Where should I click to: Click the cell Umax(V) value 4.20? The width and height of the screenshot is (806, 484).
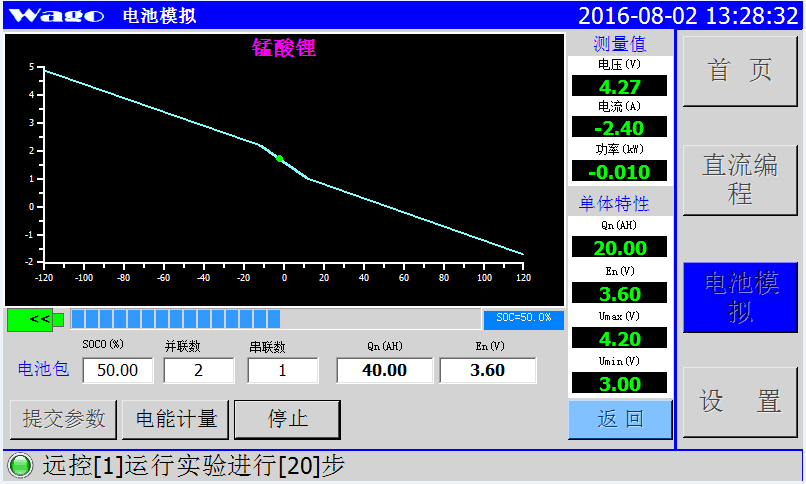pyautogui.click(x=619, y=338)
